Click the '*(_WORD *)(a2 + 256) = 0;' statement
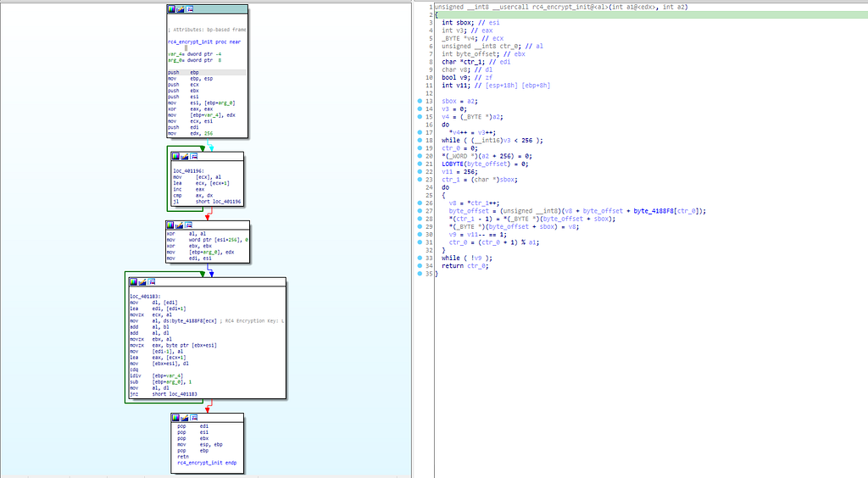This screenshot has width=868, height=478. [x=487, y=156]
